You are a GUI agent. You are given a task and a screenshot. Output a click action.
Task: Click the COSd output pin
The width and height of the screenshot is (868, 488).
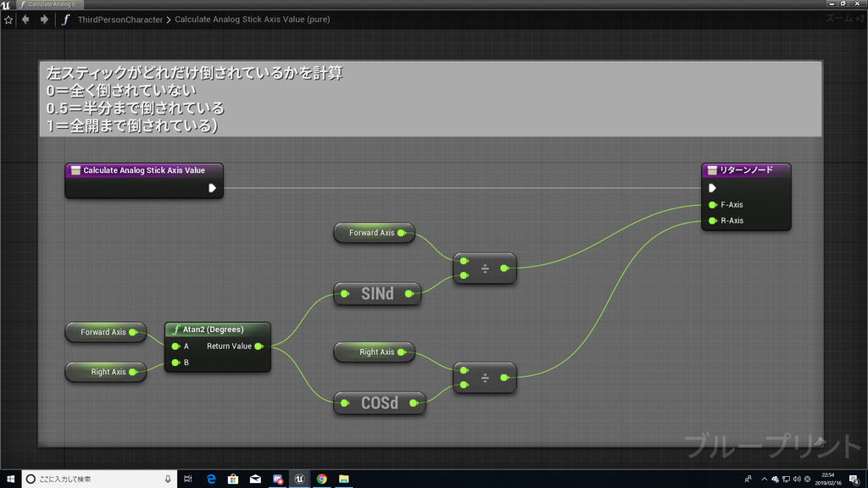pyautogui.click(x=414, y=403)
